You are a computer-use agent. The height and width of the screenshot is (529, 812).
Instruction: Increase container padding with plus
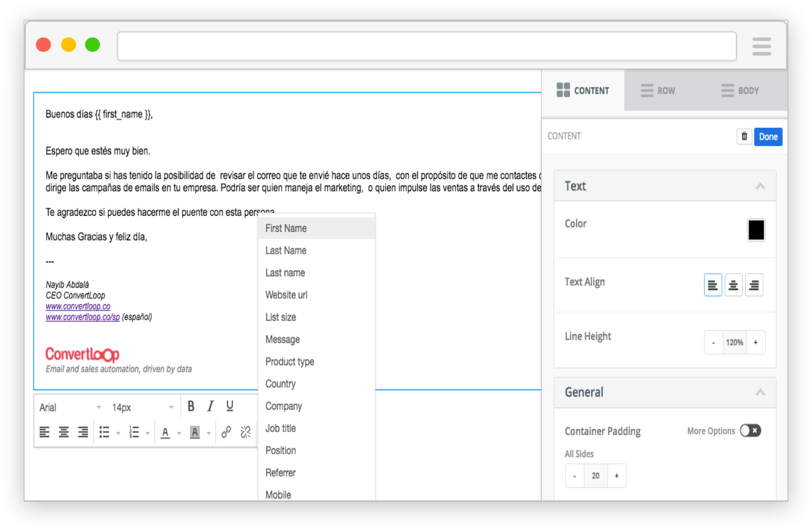click(x=617, y=476)
